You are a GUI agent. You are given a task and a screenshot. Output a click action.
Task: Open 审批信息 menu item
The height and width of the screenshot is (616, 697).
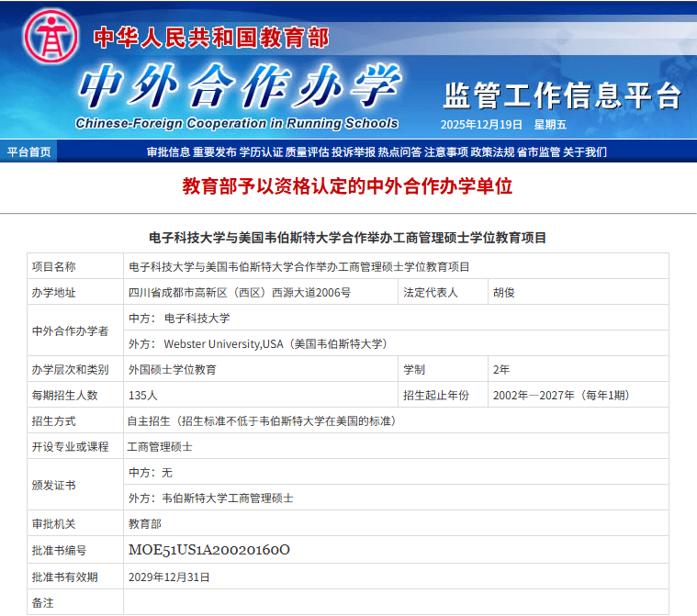[168, 152]
